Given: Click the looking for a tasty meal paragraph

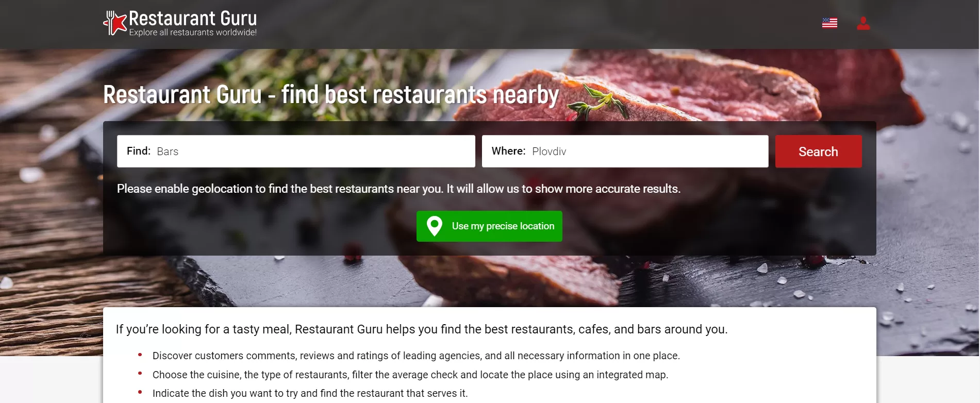Looking at the screenshot, I should tap(422, 329).
